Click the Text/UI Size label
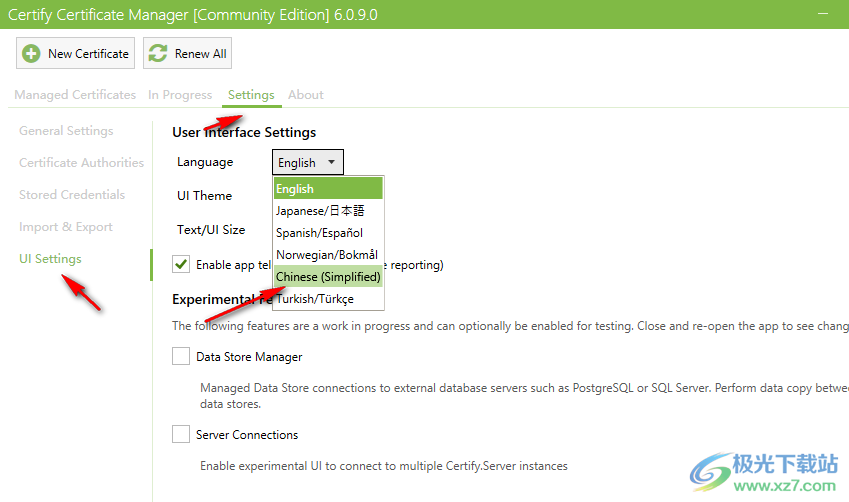This screenshot has width=849, height=502. tap(211, 230)
